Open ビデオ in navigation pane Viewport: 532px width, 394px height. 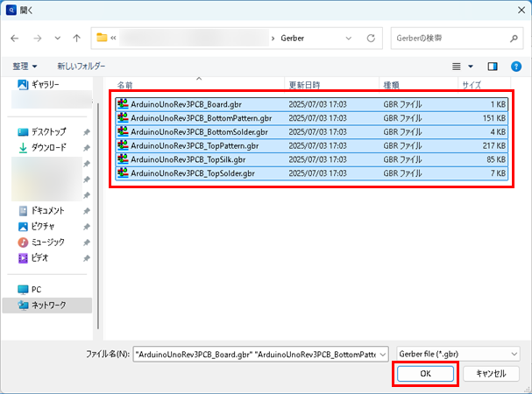pyautogui.click(x=33, y=258)
